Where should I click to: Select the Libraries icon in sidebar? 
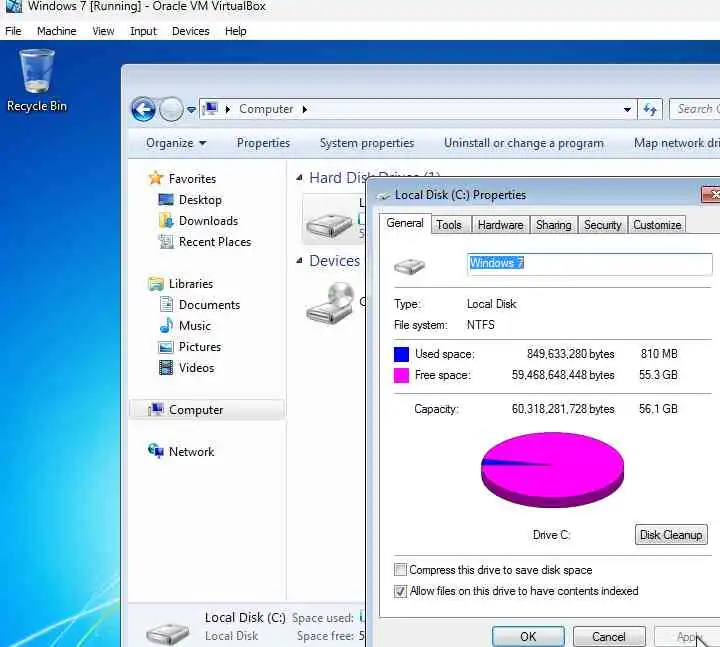(156, 284)
